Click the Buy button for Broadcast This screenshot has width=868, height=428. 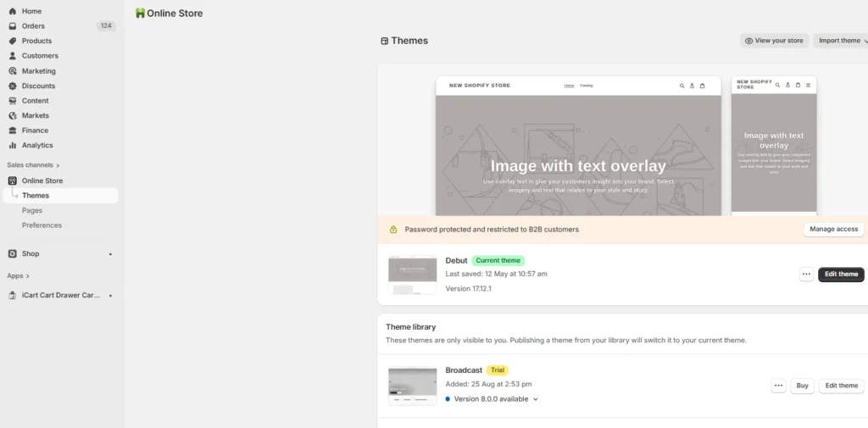(x=802, y=386)
